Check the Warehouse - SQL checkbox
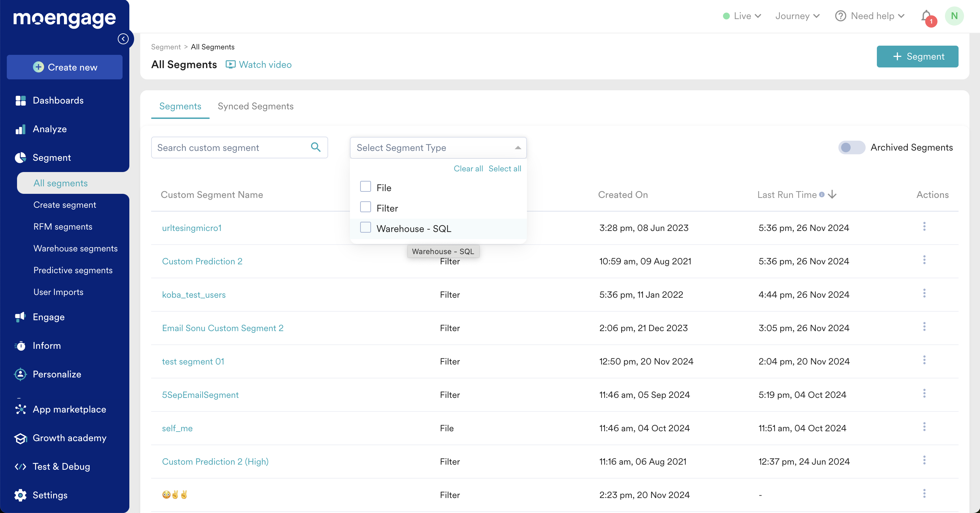Screen dimensions: 980x513 (365, 227)
